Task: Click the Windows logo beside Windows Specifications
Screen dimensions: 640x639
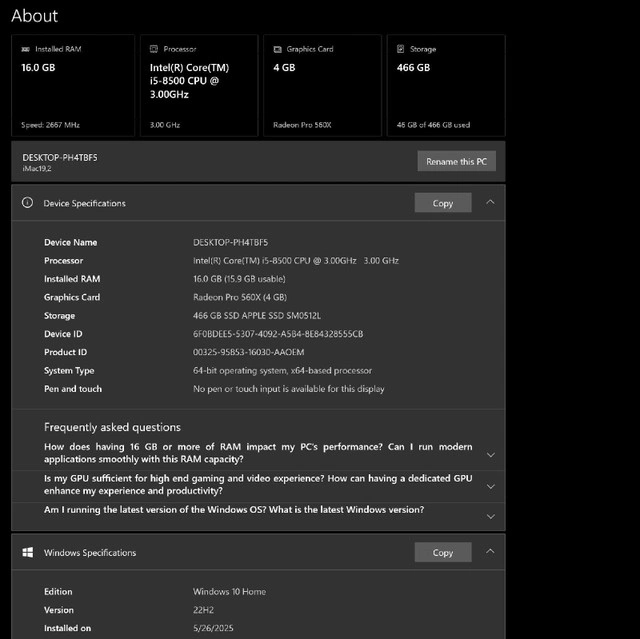Action: (x=28, y=552)
